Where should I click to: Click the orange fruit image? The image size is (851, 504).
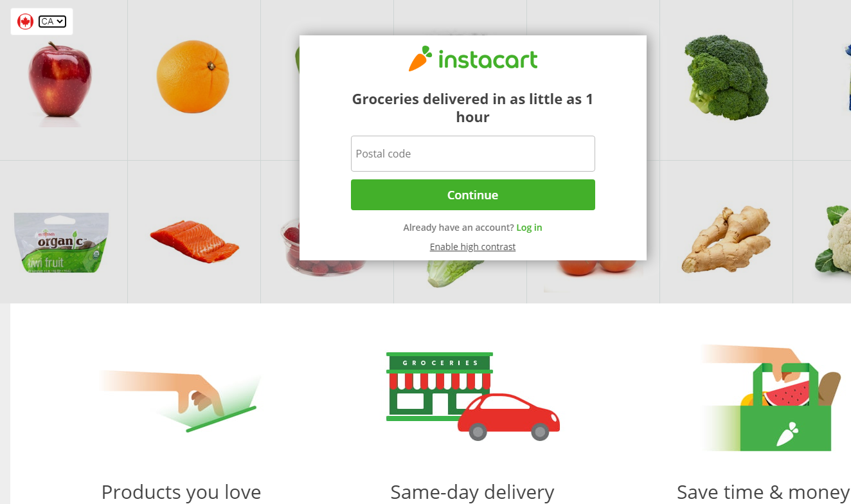193,76
